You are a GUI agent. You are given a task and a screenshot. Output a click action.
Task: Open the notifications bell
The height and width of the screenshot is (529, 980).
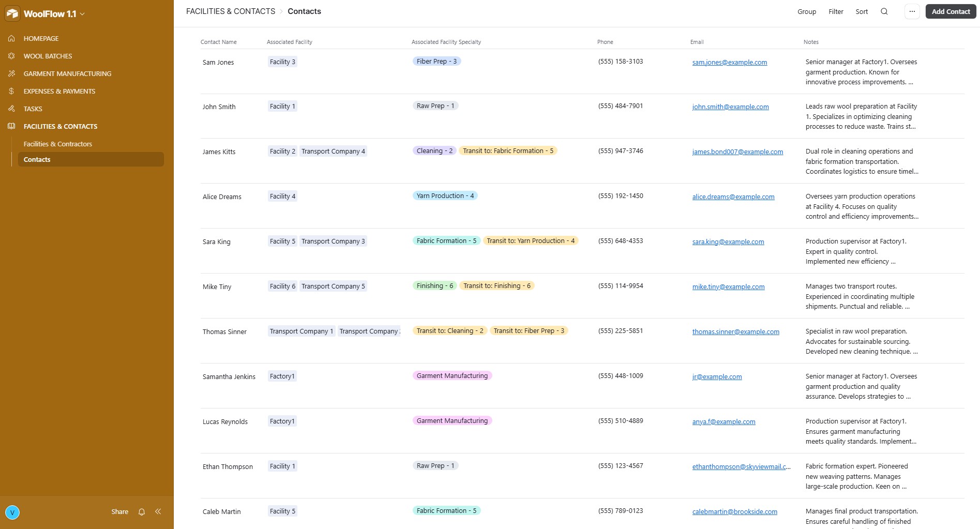click(142, 512)
